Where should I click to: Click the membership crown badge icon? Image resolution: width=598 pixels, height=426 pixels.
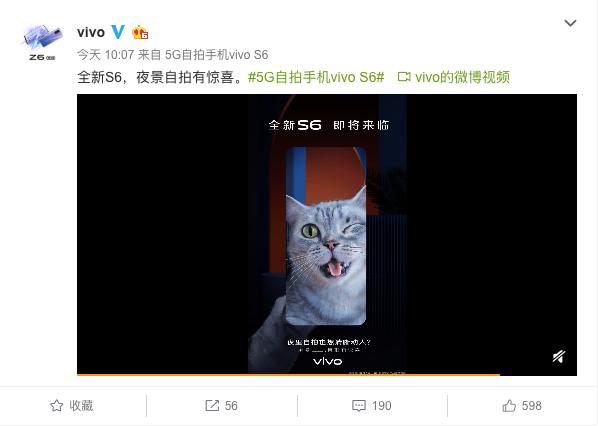click(x=140, y=32)
